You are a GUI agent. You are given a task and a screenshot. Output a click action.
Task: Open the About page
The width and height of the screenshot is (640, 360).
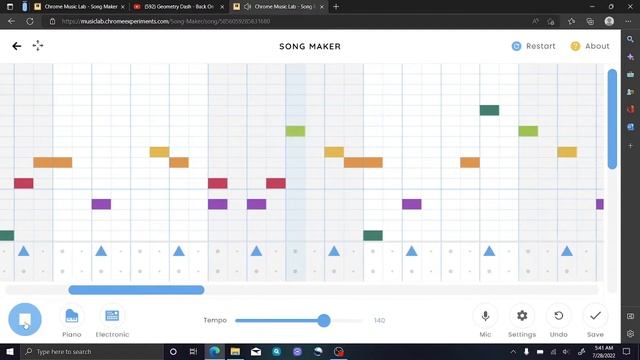590,46
